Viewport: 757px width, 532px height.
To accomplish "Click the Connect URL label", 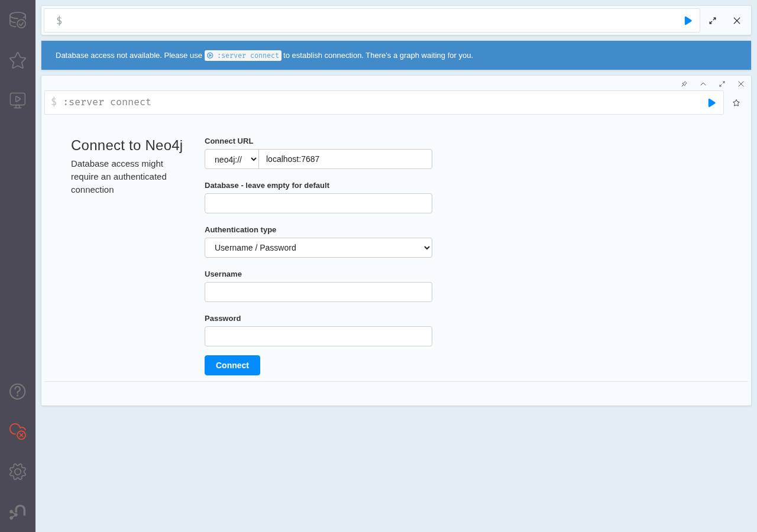I will coord(229,141).
